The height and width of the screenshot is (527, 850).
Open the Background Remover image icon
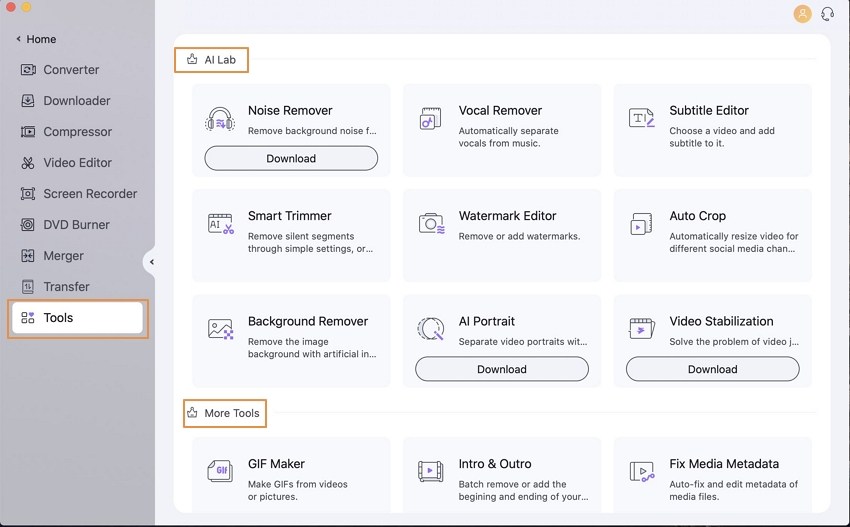click(x=220, y=329)
